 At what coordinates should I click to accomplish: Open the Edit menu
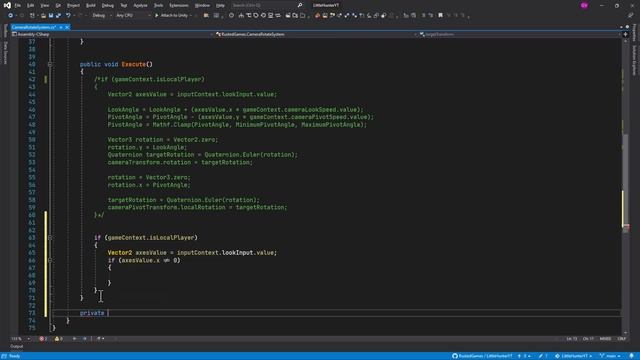click(x=31, y=5)
